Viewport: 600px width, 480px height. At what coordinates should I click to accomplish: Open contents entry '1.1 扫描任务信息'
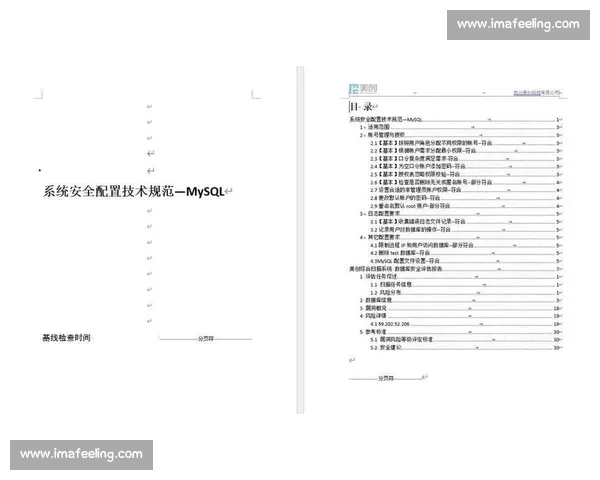click(465, 284)
